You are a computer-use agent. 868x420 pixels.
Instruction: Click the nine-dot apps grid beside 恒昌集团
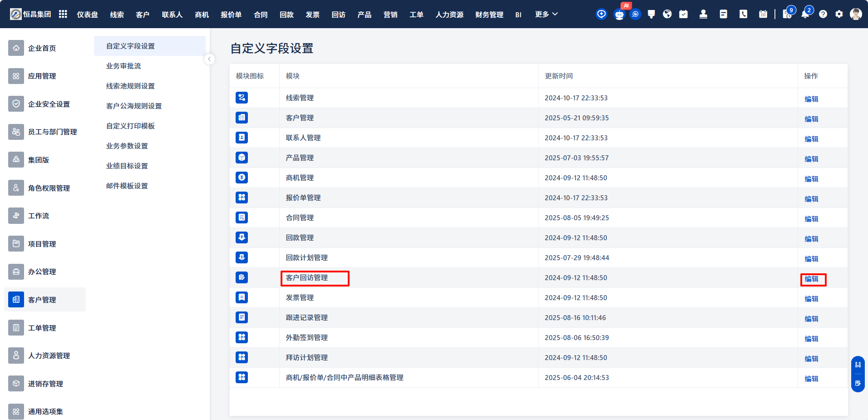click(63, 14)
